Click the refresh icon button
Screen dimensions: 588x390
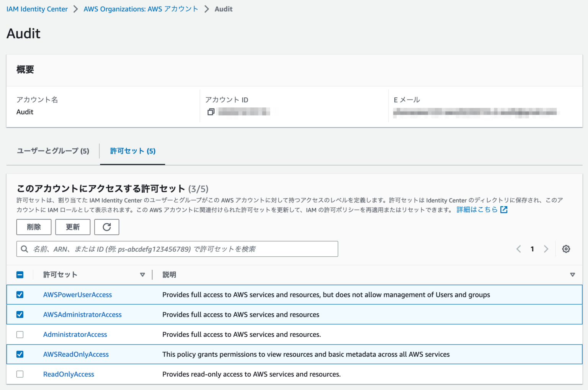point(107,227)
